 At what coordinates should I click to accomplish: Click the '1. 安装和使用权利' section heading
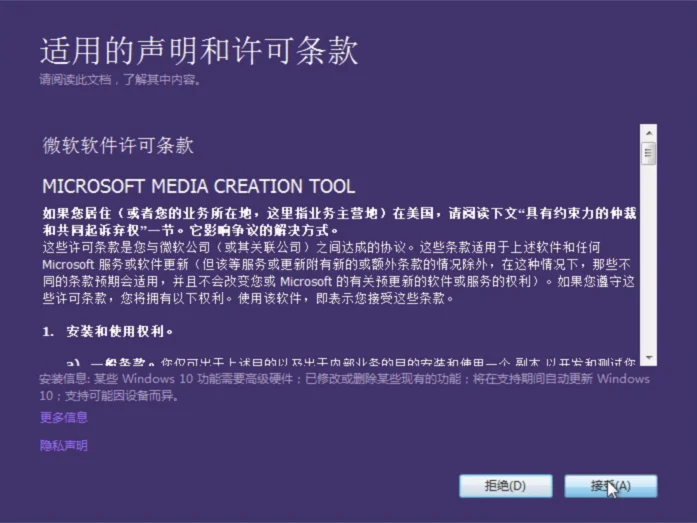pyautogui.click(x=108, y=331)
